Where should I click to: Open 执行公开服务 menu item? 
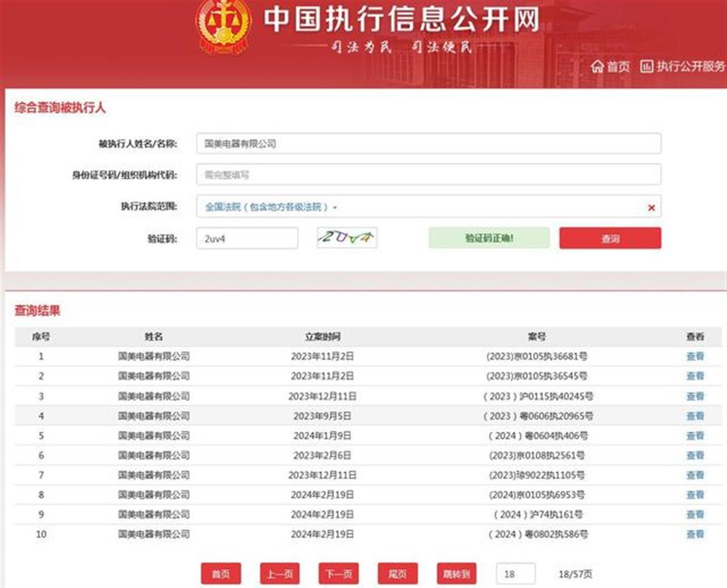[x=683, y=67]
